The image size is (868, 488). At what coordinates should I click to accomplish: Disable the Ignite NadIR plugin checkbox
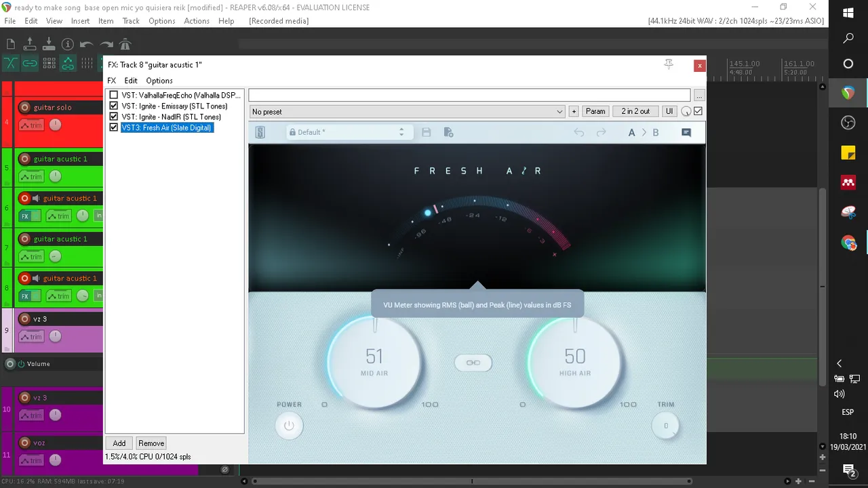pyautogui.click(x=114, y=117)
